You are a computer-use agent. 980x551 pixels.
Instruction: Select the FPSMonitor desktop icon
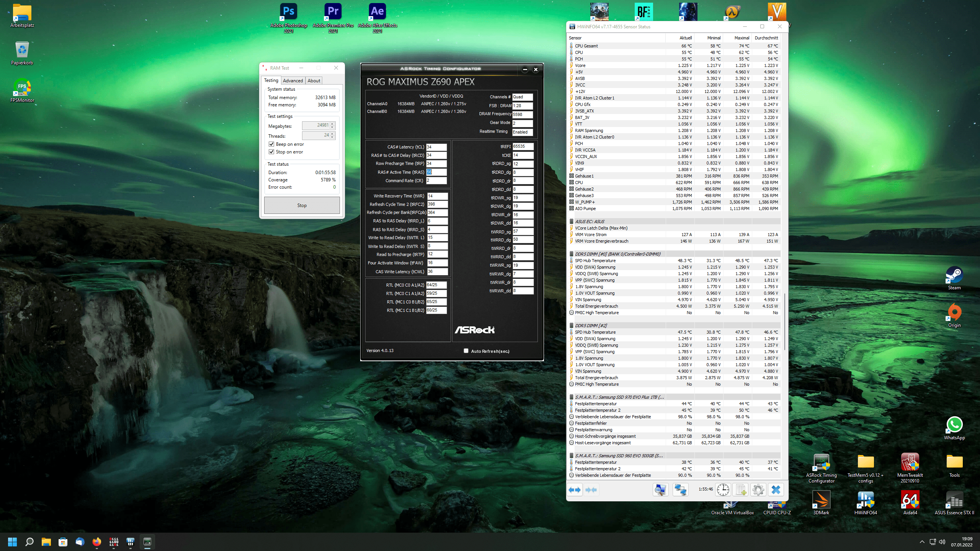coord(22,90)
